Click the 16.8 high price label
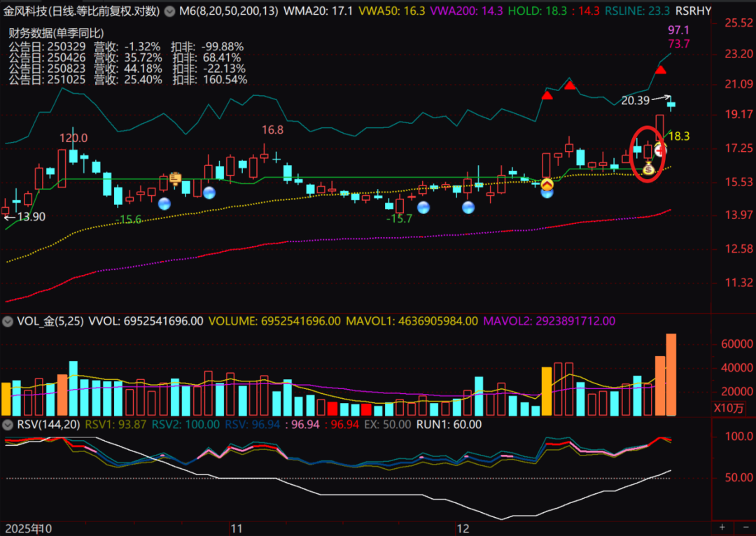Screen dimensions: 756x536 click(x=272, y=130)
